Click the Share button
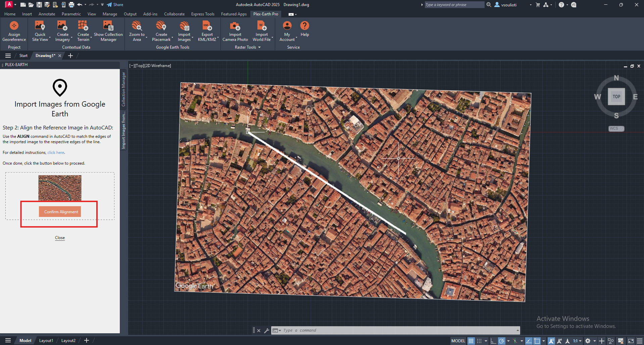The width and height of the screenshot is (644, 345). click(115, 5)
